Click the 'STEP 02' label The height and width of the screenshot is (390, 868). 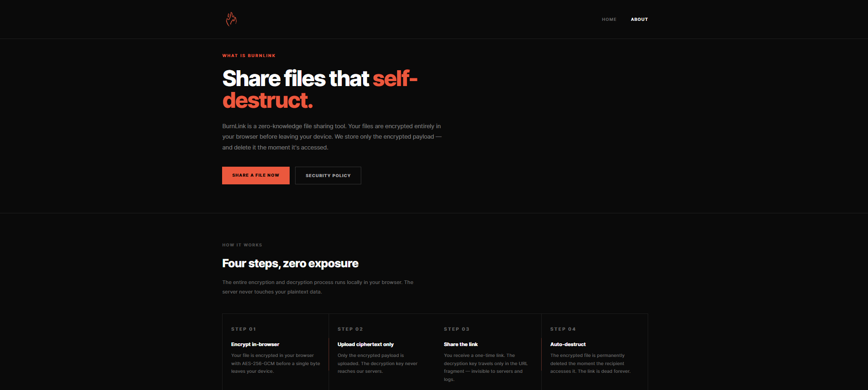350,329
